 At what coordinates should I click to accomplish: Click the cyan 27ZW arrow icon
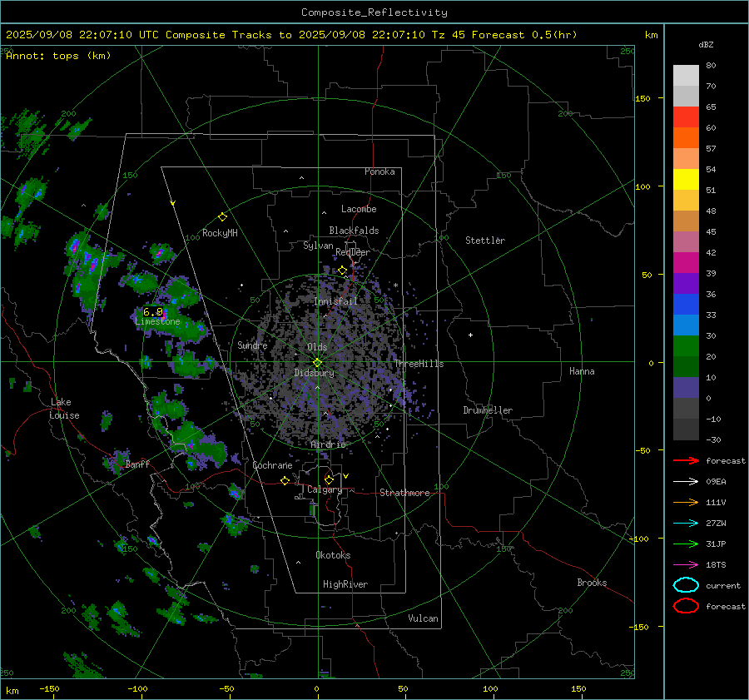click(x=686, y=524)
